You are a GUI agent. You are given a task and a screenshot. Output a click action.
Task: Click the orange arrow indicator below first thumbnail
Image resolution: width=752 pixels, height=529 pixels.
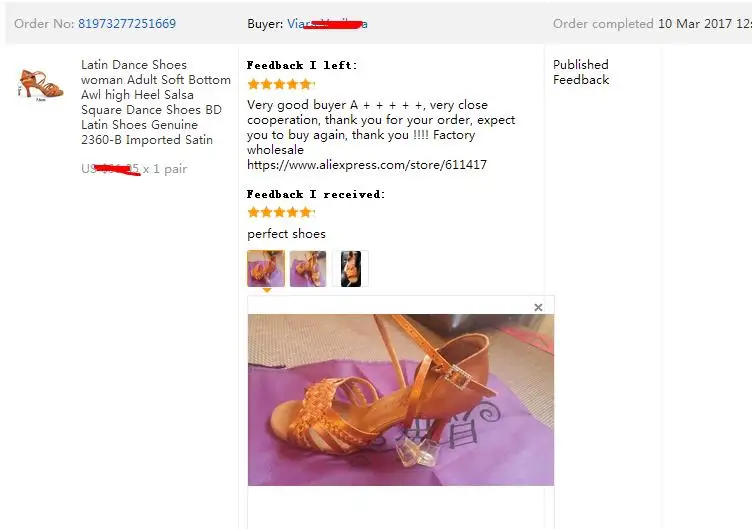(267, 290)
